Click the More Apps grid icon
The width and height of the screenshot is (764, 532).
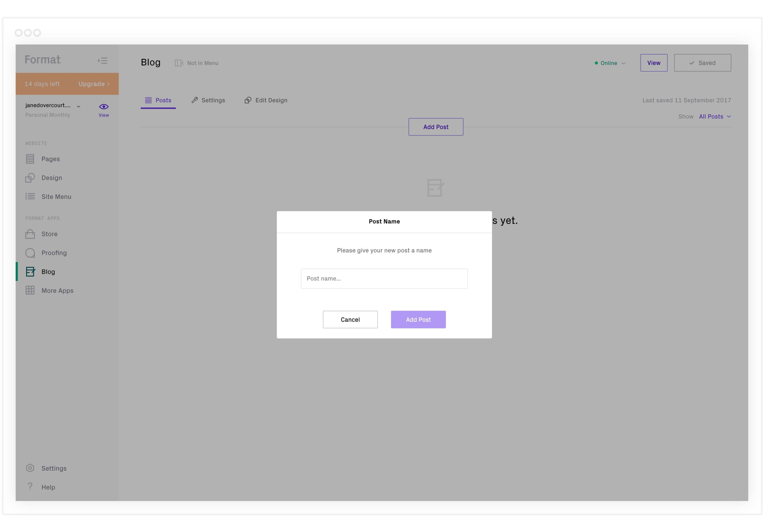tap(29, 290)
